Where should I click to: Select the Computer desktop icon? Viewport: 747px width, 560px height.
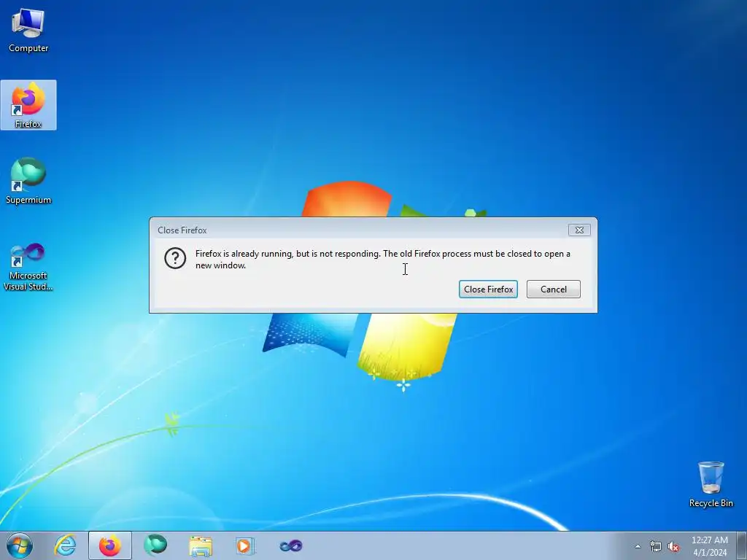pos(28,31)
